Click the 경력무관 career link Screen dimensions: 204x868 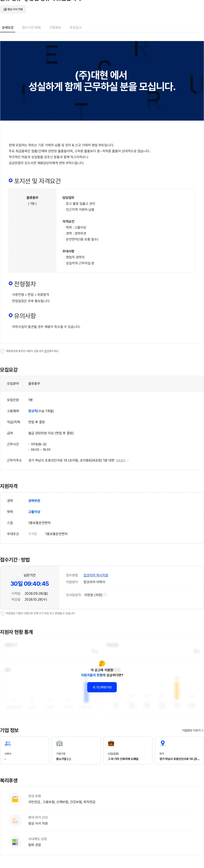click(34, 501)
